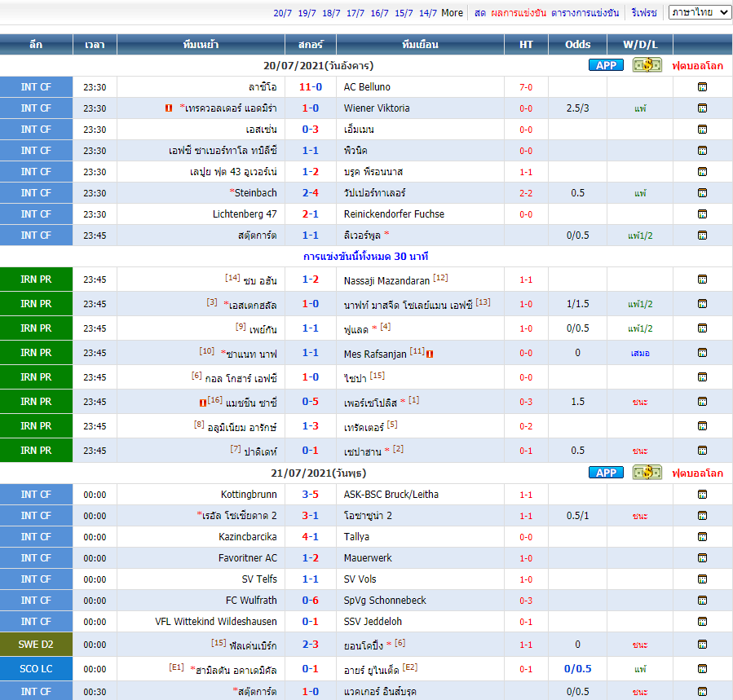Click IRN PR league cell for ซบ อฮัน
The image size is (733, 700).
(36, 280)
